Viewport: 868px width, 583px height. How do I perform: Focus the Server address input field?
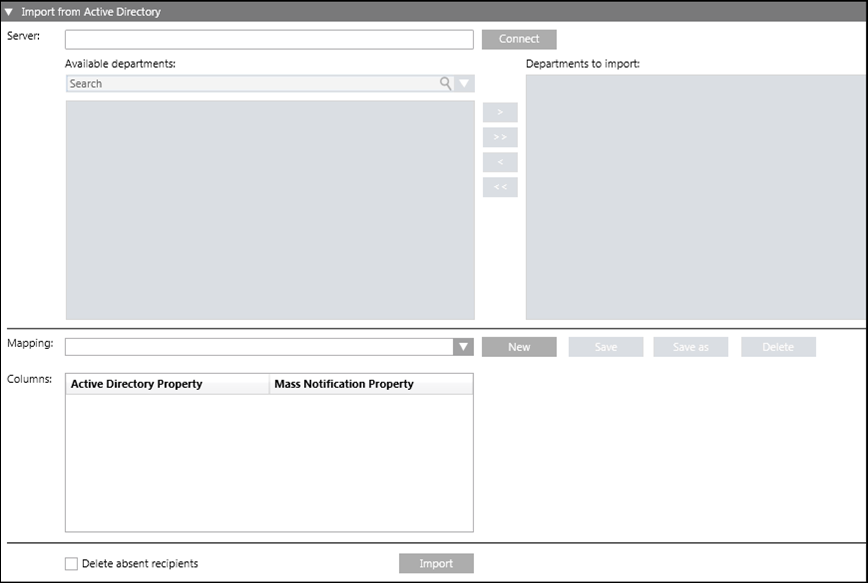point(269,39)
